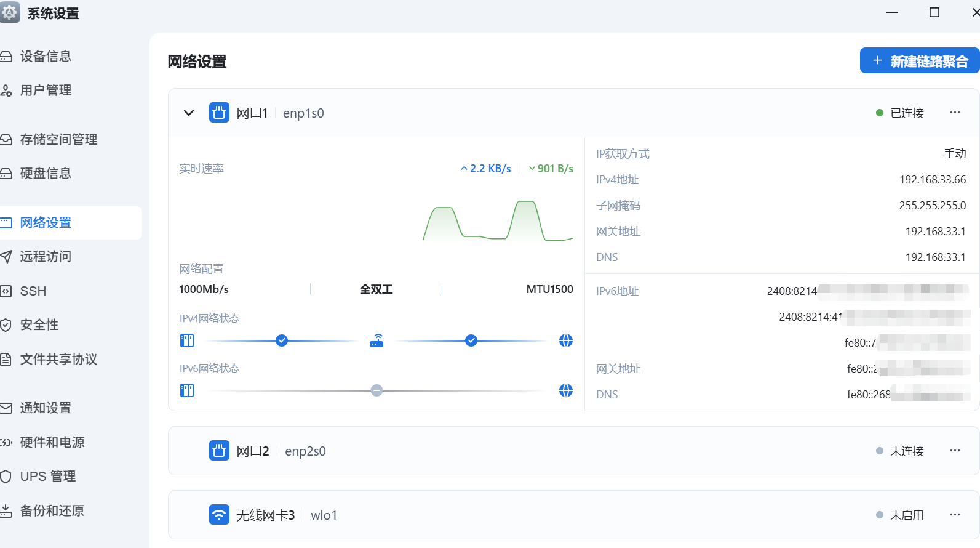Click the realtime speed traffic graph
980x548 pixels.
pos(498,220)
